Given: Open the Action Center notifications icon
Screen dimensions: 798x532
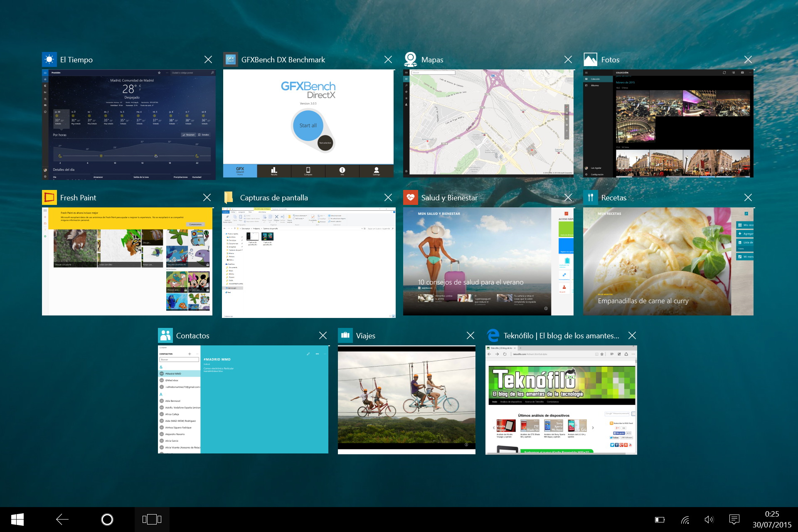Looking at the screenshot, I should coord(734,519).
